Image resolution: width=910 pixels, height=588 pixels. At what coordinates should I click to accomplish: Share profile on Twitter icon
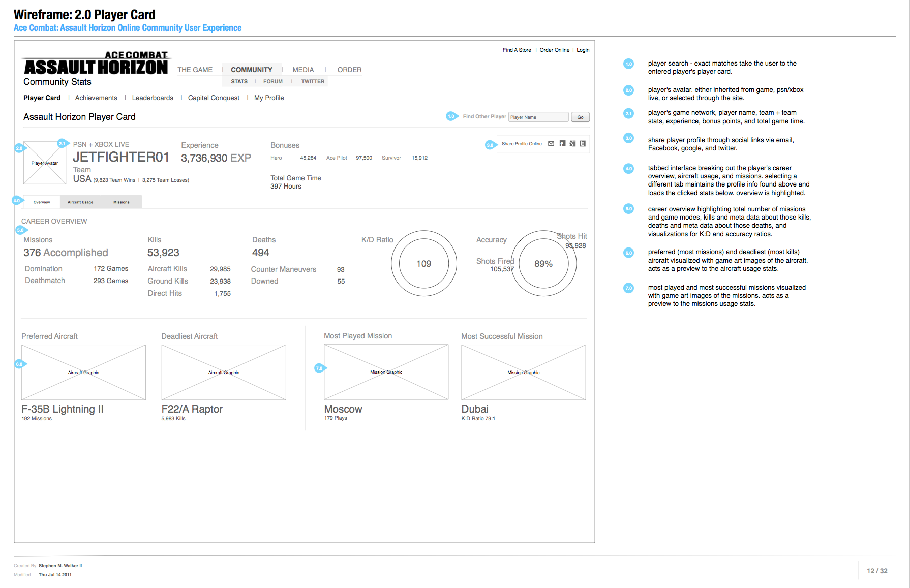[x=583, y=144]
